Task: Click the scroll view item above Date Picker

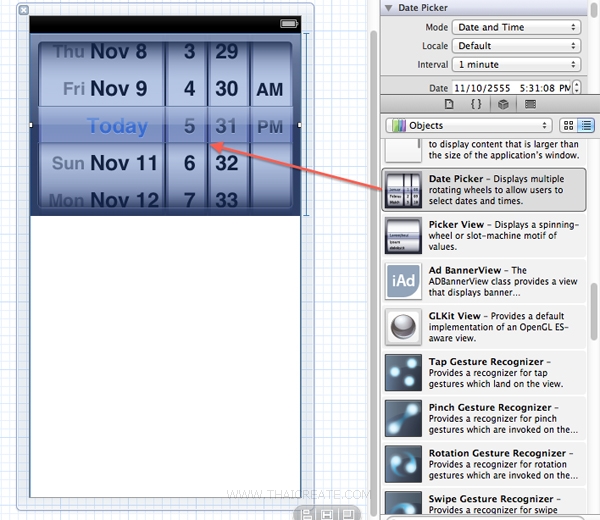Action: [x=484, y=150]
